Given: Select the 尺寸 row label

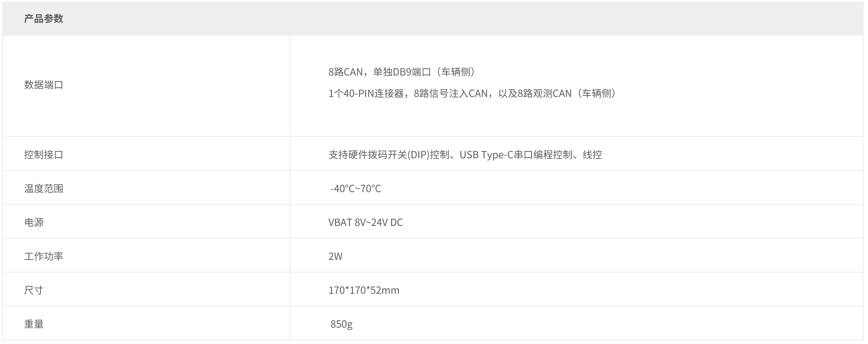Looking at the screenshot, I should click(34, 290).
